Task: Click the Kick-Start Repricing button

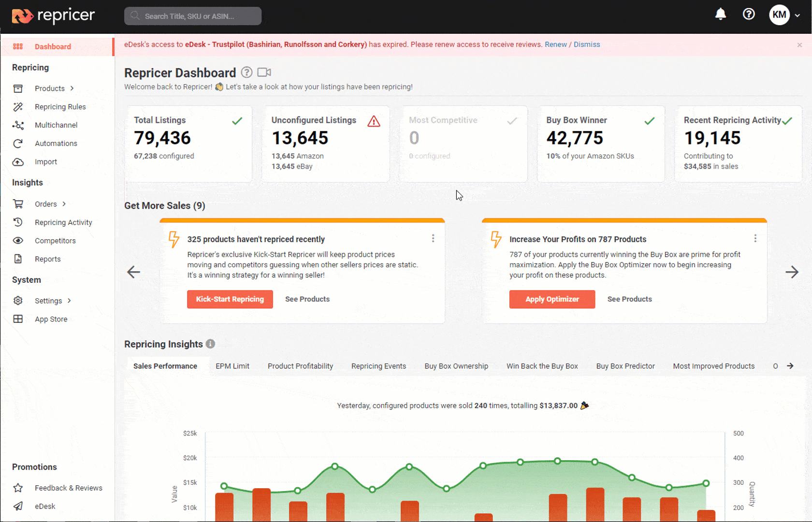Action: click(x=230, y=299)
